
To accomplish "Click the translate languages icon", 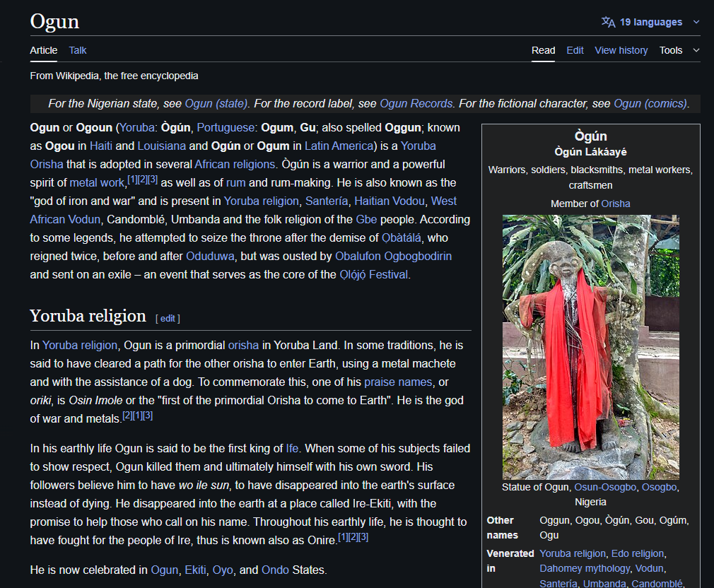I will 608,22.
